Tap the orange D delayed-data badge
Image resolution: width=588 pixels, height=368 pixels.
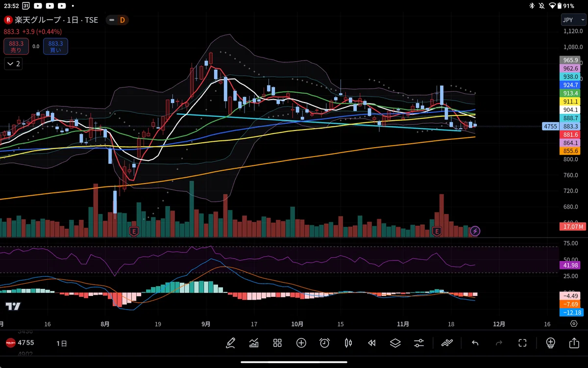[x=122, y=20]
